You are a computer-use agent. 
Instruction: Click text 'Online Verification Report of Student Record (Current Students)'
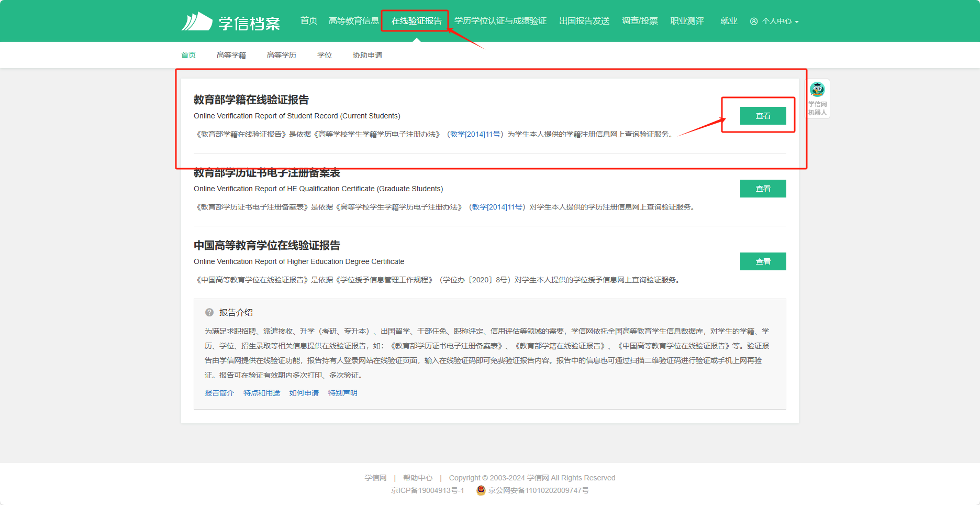(297, 116)
